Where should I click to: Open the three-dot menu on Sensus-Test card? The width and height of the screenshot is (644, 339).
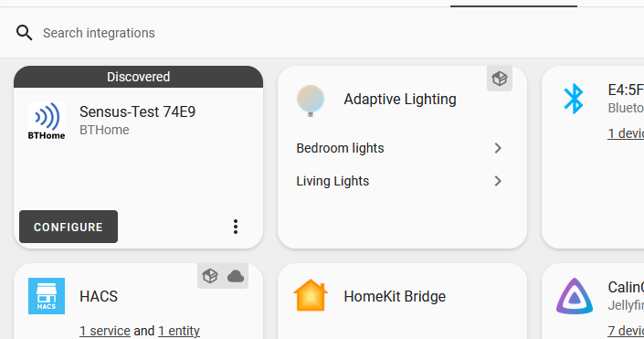point(236,227)
